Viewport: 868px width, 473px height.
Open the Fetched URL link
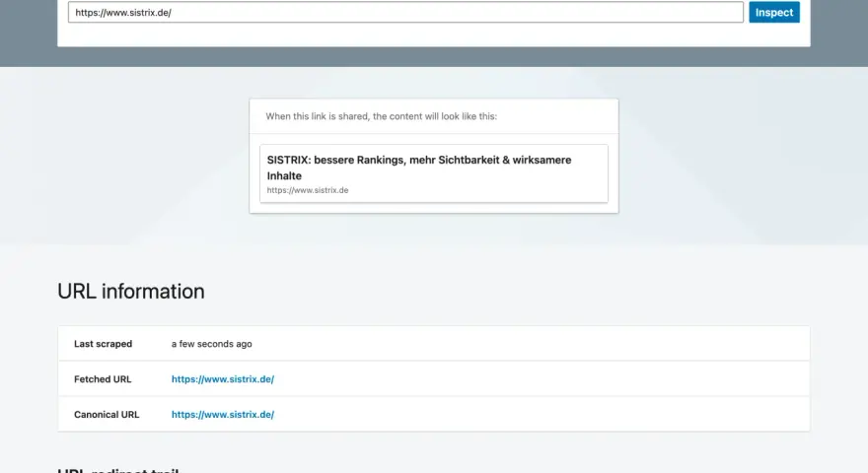point(223,379)
